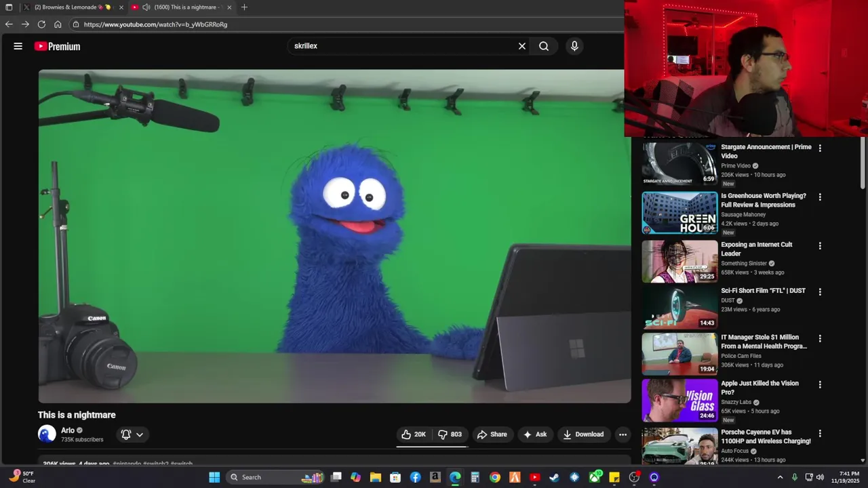This screenshot has height=488, width=868.
Task: Open File Explorer from taskbar
Action: (376, 477)
